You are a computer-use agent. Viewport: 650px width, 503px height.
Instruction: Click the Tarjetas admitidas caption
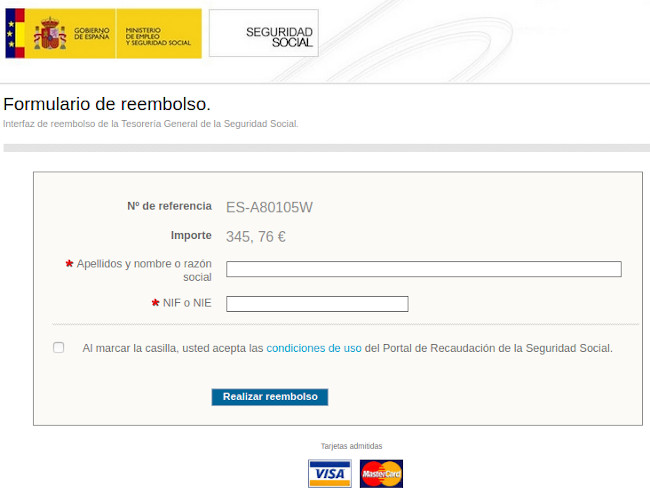pyautogui.click(x=352, y=446)
